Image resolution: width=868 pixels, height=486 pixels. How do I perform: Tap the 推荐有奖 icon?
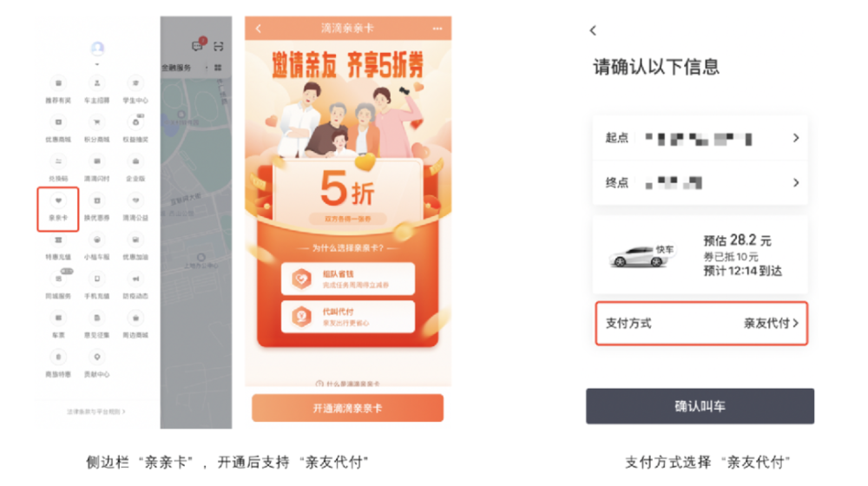pyautogui.click(x=58, y=90)
